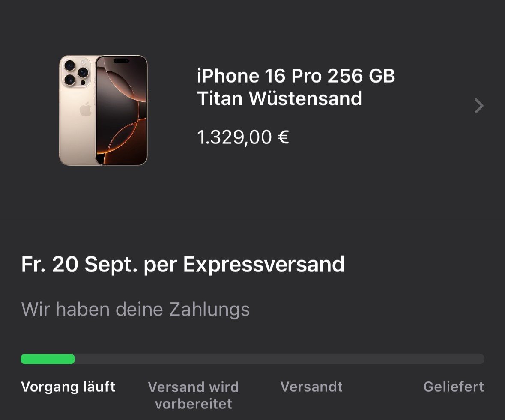The height and width of the screenshot is (420, 505).
Task: Click the gray unfilled progress bar track
Action: (x=280, y=359)
